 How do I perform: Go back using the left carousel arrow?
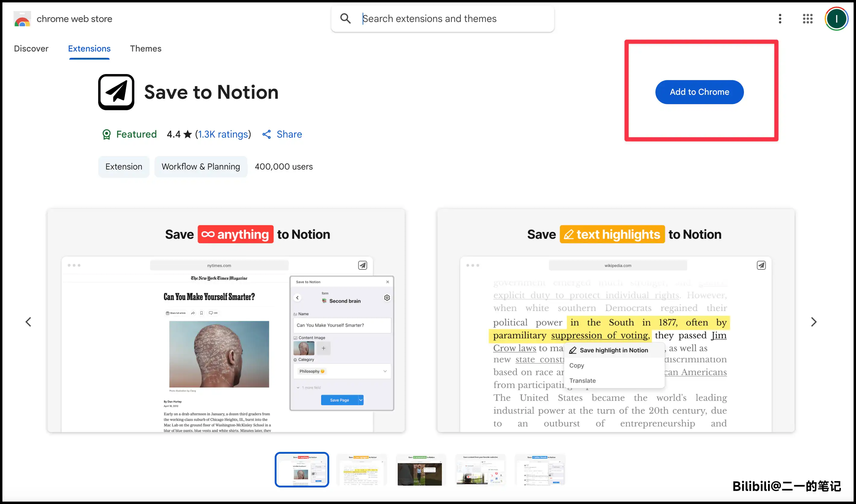pos(29,322)
